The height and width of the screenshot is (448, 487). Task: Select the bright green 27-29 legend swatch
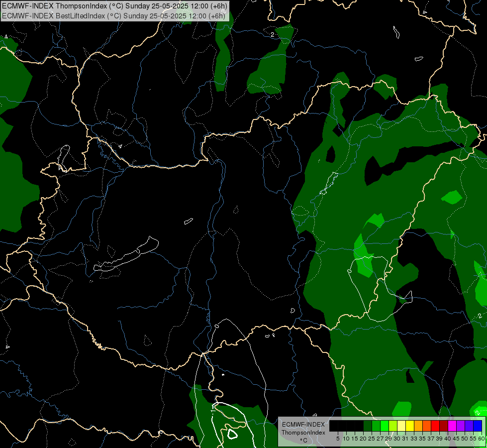point(385,426)
